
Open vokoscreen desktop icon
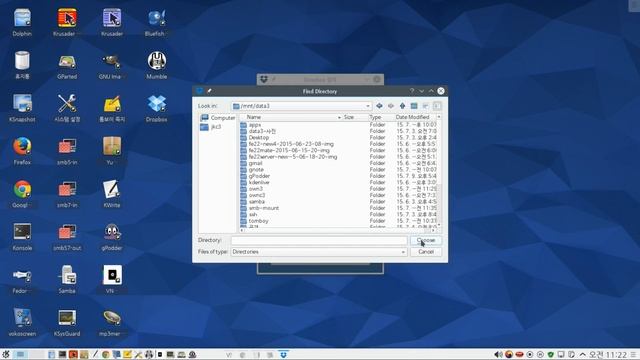[x=22, y=322]
